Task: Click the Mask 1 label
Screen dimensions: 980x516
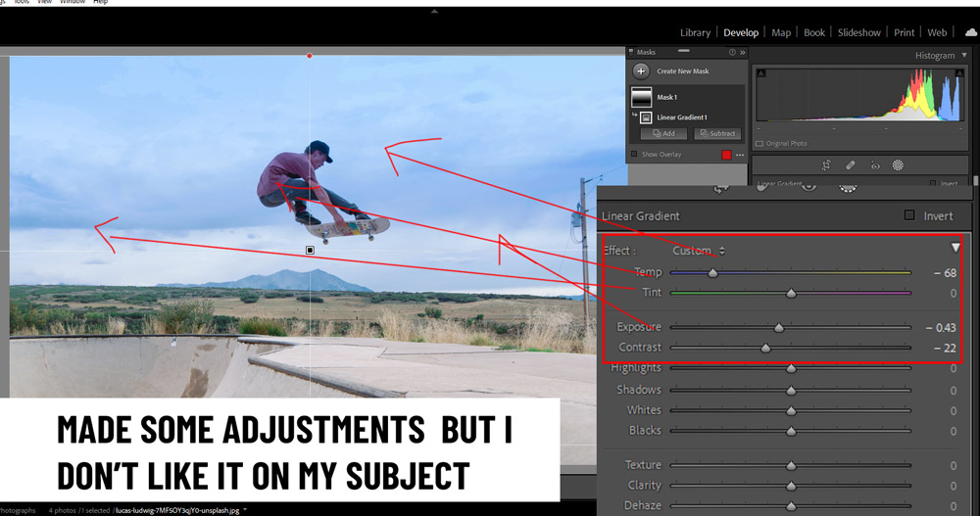Action: 666,98
